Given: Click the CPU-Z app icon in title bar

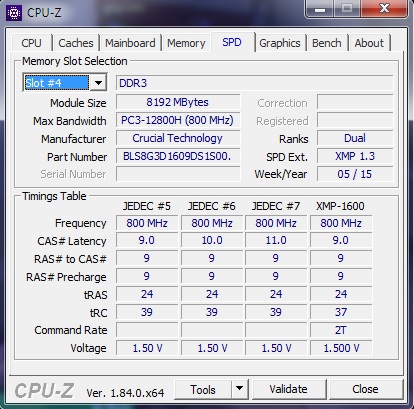Looking at the screenshot, I should click(14, 13).
